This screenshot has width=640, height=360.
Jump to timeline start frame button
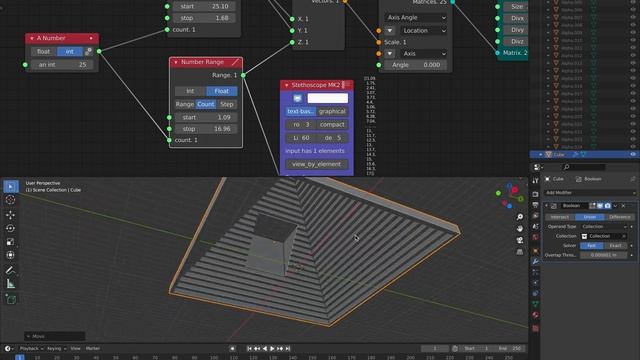249,349
